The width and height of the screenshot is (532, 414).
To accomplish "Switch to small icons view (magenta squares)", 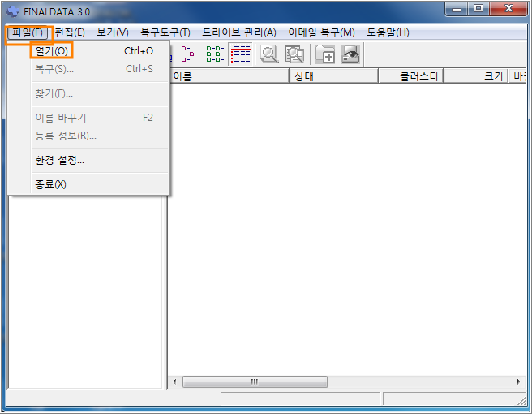I will tap(189, 54).
